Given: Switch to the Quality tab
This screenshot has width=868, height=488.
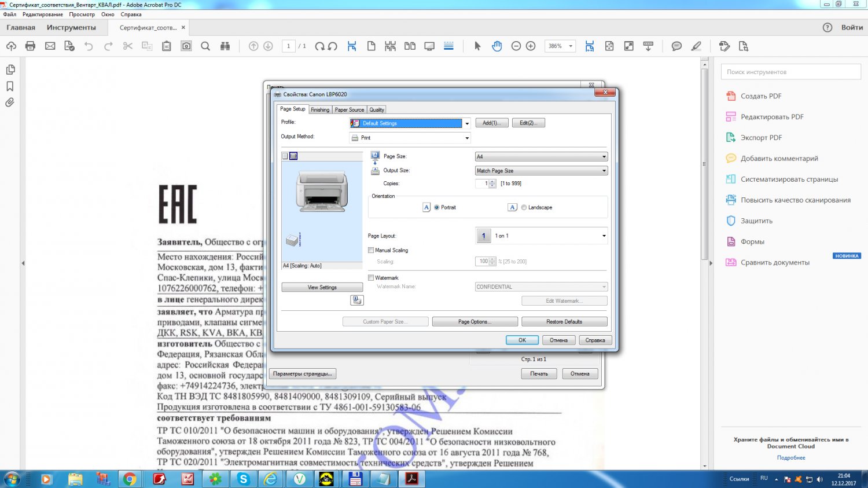Looking at the screenshot, I should click(377, 110).
